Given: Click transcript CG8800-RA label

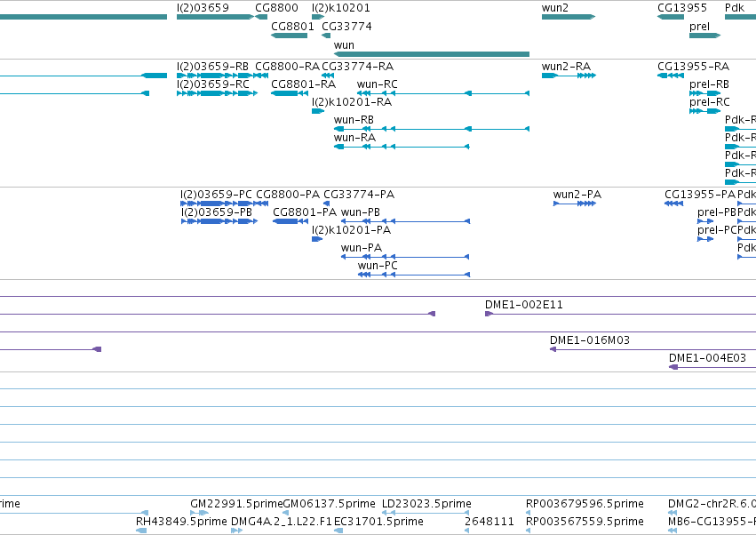Looking at the screenshot, I should click(x=287, y=67).
